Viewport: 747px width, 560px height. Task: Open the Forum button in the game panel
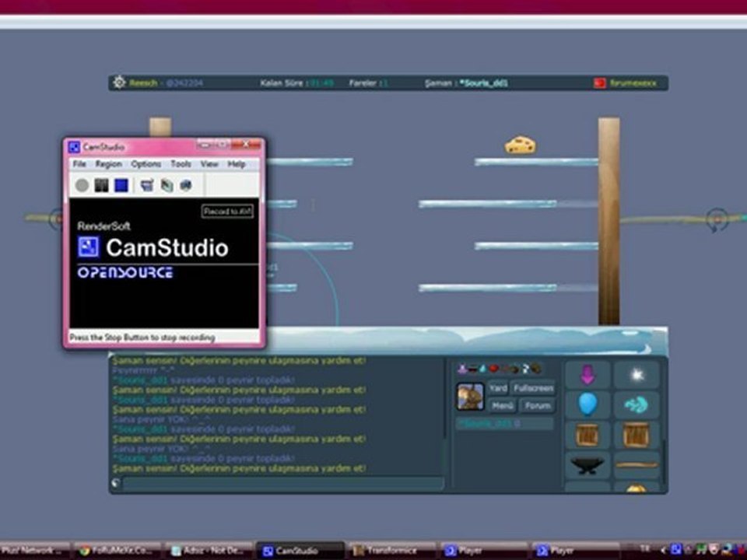(x=538, y=406)
